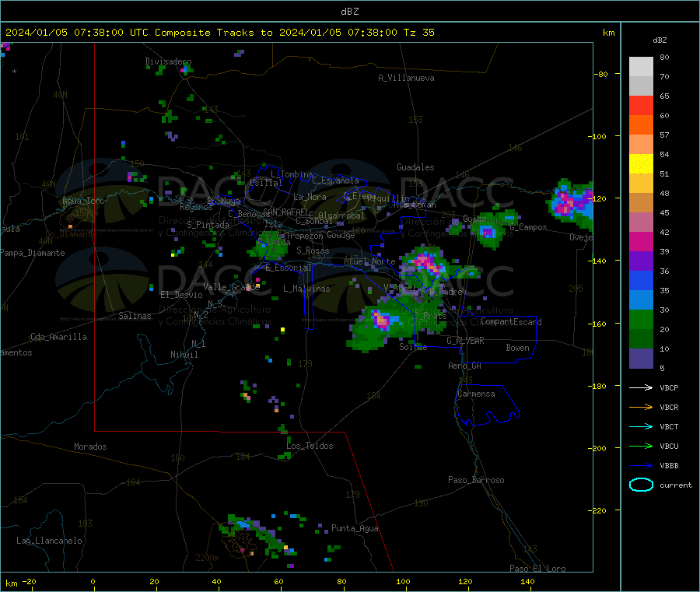Click the 'Salinas' map label
Screen dimensions: 700x592
coord(135,316)
